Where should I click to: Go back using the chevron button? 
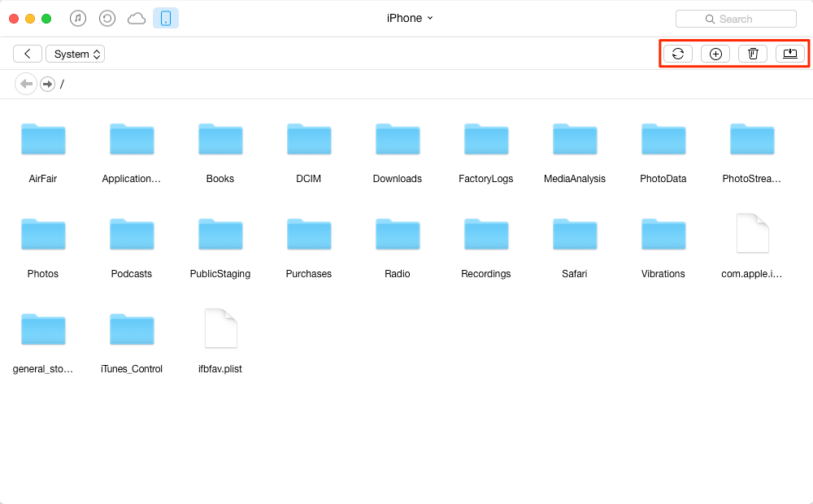pos(28,54)
